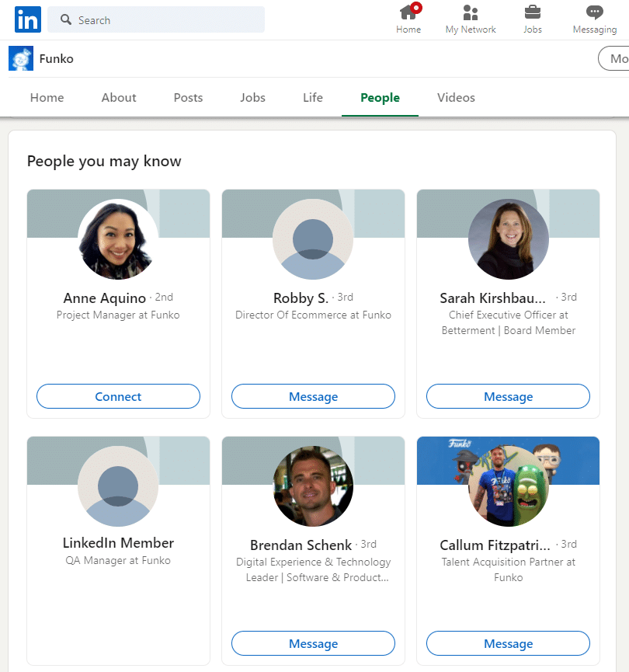The height and width of the screenshot is (672, 629).
Task: Click 'Director Of Ecommerce at Funko' text
Action: coord(313,315)
